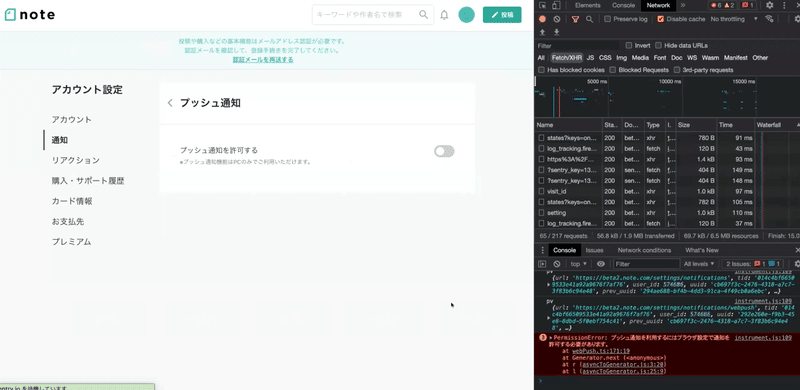Image resolution: width=800 pixels, height=390 pixels.
Task: Expand the notifications/webpush pv log object
Action: 548,318
